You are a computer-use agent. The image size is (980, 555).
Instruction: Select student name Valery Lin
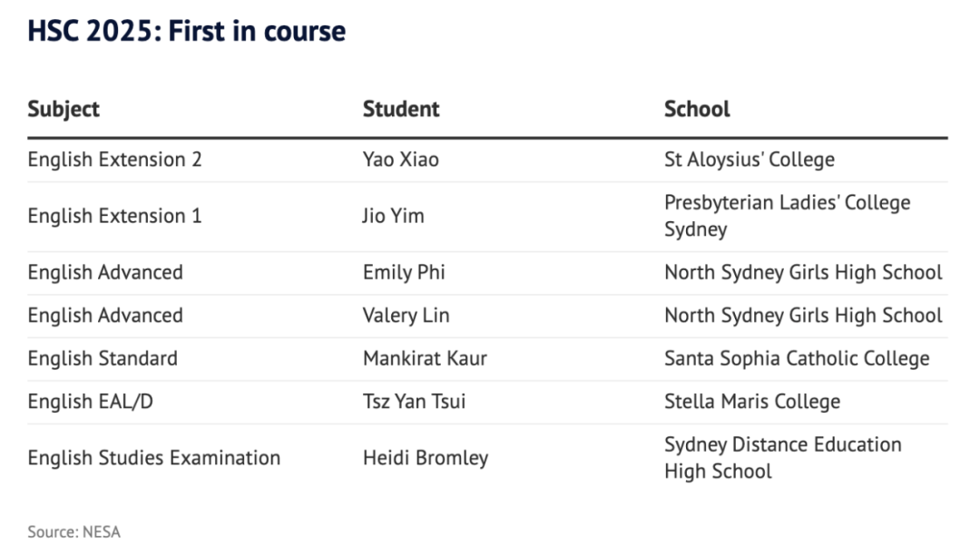406,316
